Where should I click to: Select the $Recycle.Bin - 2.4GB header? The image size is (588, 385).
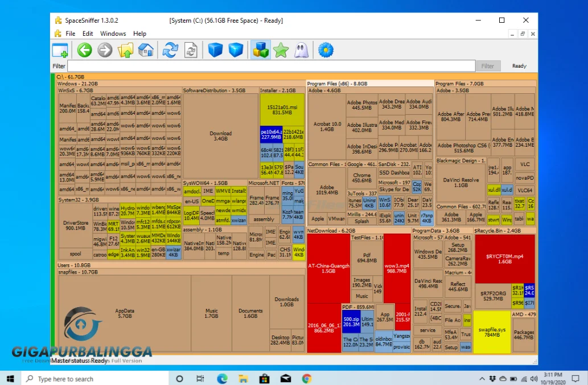click(505, 231)
